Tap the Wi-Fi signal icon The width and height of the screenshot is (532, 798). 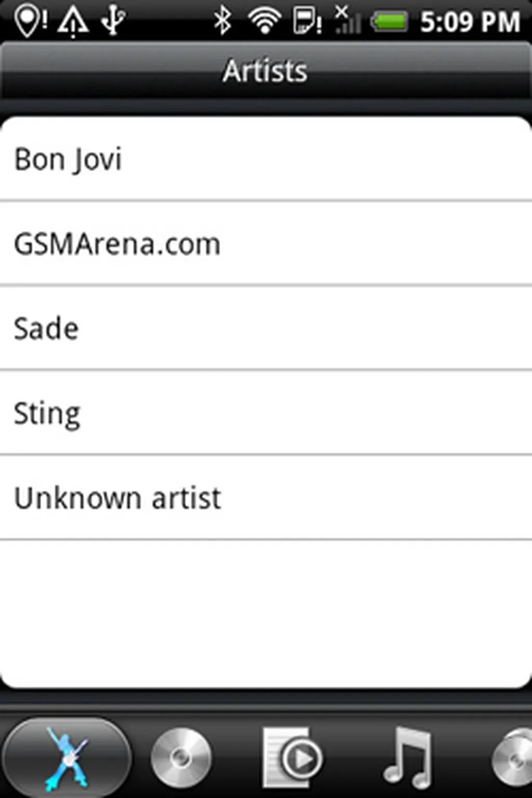coord(264,21)
